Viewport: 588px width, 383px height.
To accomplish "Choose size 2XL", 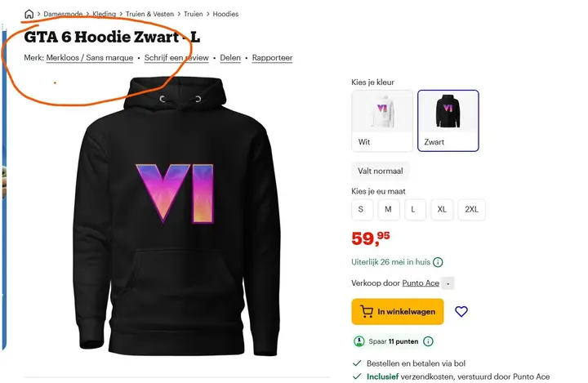I will pyautogui.click(x=472, y=209).
